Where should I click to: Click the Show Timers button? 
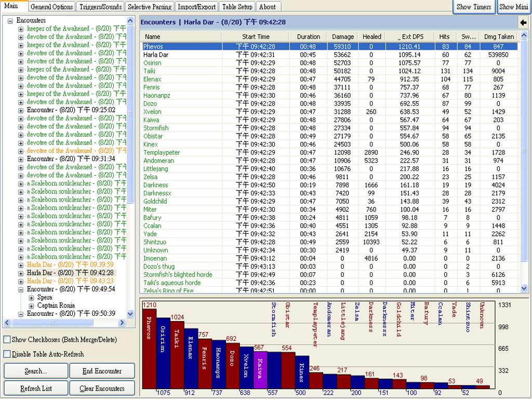473,7
